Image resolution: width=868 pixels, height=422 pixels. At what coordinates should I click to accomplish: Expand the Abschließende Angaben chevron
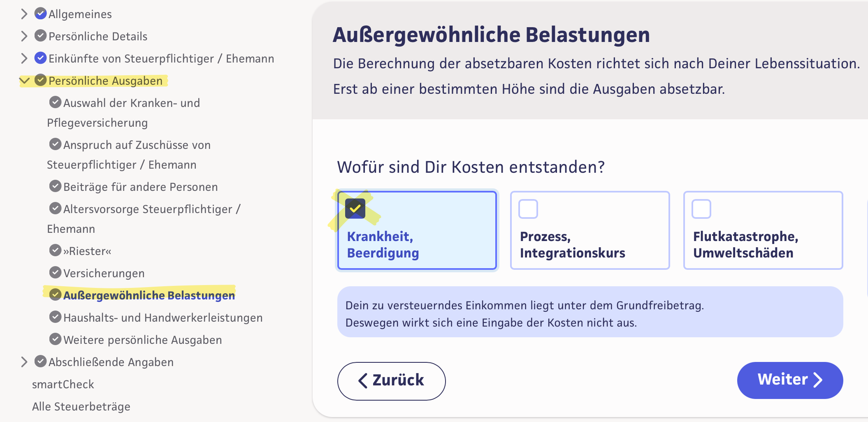[24, 362]
